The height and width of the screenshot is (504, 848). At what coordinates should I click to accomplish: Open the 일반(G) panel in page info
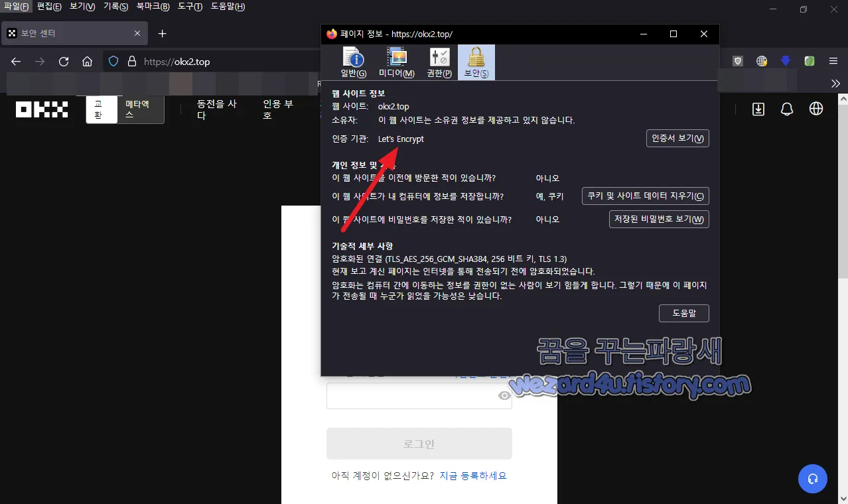pos(352,62)
